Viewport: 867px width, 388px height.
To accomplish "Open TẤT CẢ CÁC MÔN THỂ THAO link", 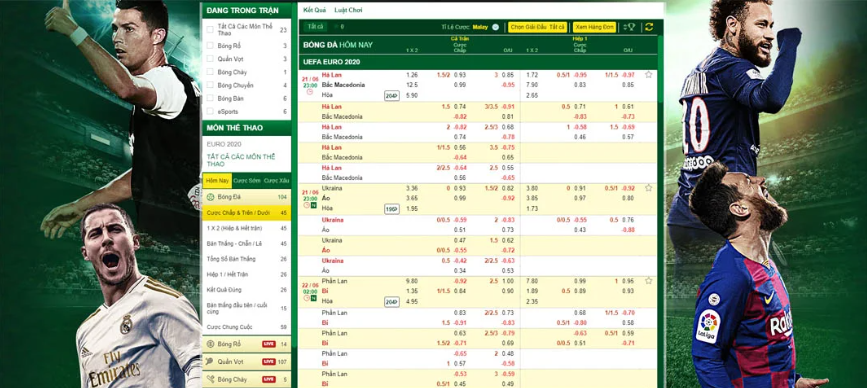I will (x=241, y=160).
